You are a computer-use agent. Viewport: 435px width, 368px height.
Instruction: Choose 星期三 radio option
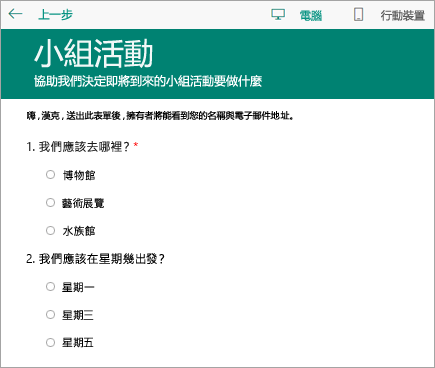click(x=50, y=314)
